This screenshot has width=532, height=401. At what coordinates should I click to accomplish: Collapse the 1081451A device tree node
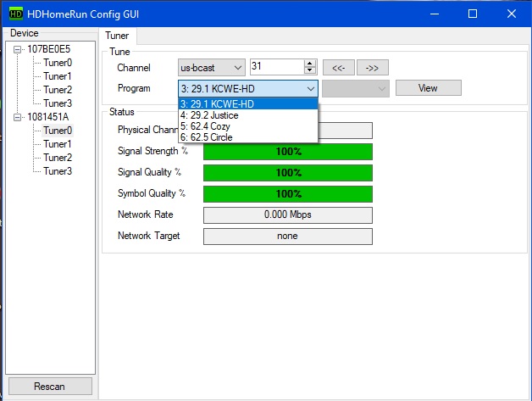[x=17, y=118]
